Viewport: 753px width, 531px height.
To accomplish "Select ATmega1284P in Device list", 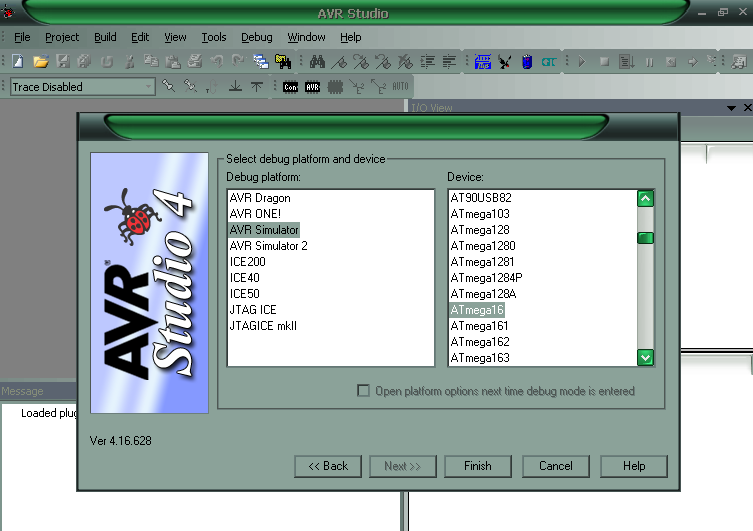I will click(x=486, y=278).
